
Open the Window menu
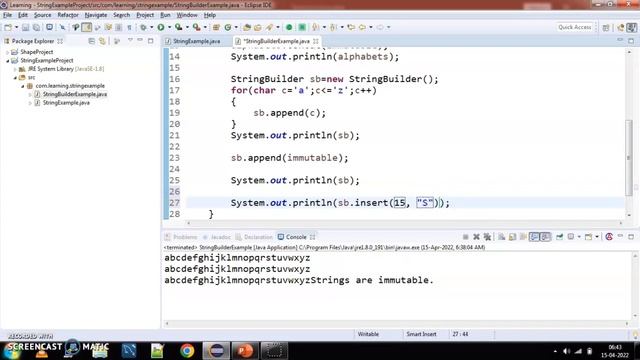(x=187, y=15)
